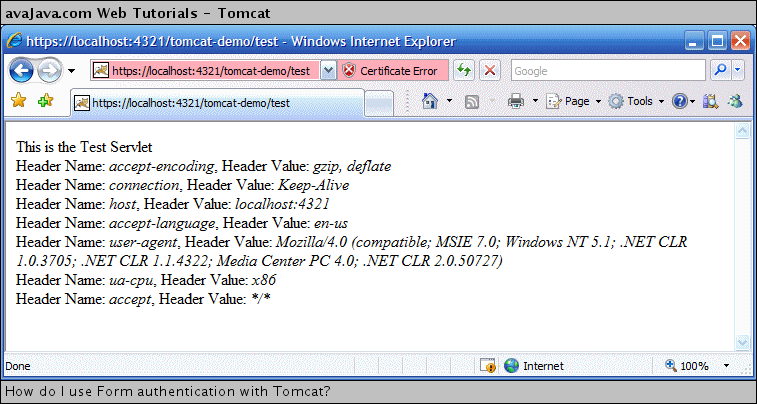Open the search provider options dropdown
757x404 pixels.
[x=738, y=70]
